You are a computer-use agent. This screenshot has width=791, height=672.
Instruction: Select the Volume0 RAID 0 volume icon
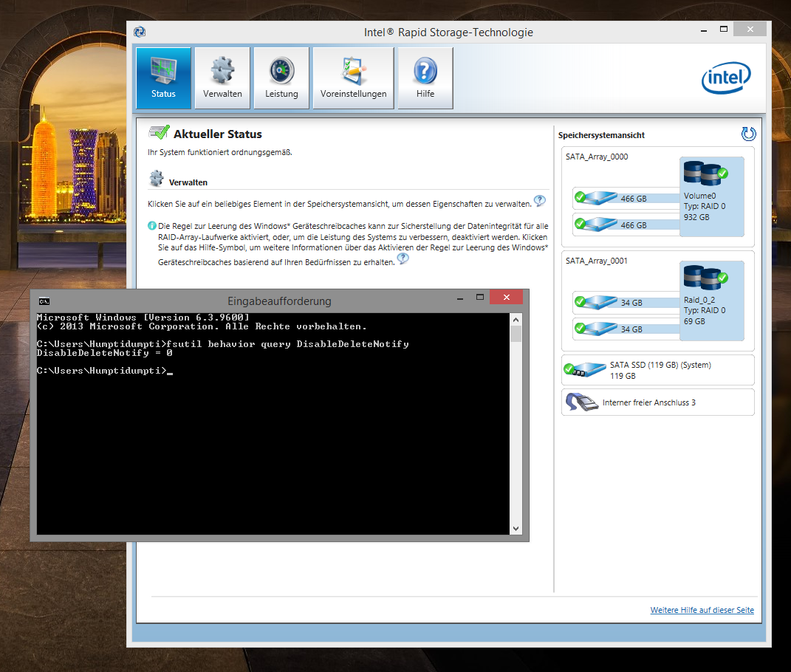tap(705, 174)
